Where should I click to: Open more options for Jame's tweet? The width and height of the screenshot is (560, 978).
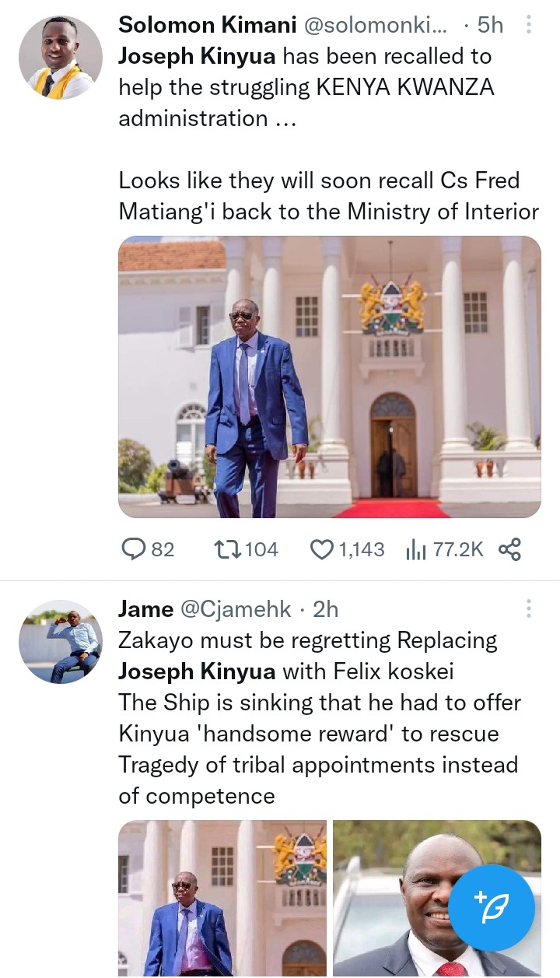529,609
